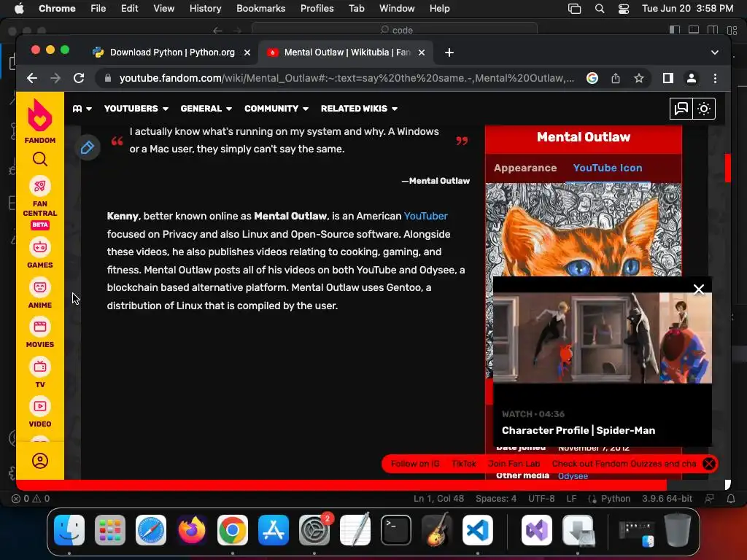This screenshot has height=560, width=747.
Task: Reload the current page
Action: 79,78
